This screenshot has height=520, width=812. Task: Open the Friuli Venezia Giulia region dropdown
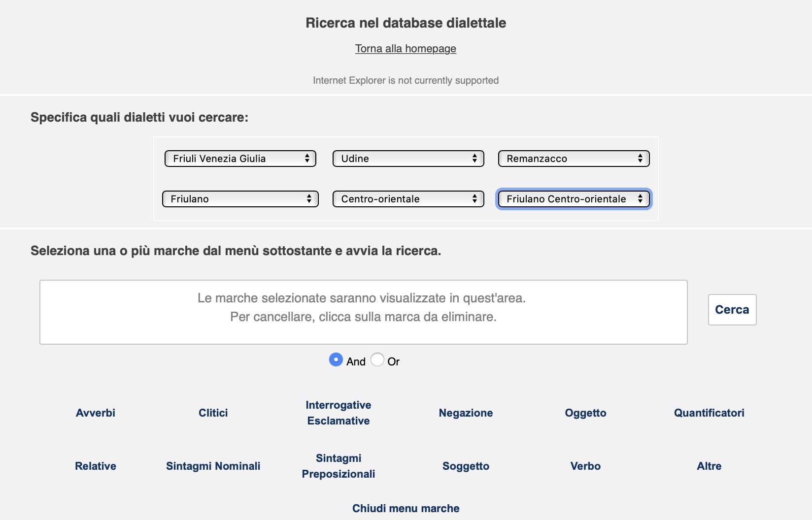[240, 159]
